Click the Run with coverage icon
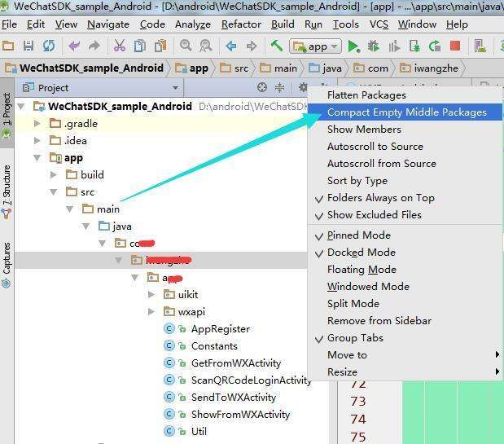The image size is (504, 444). click(394, 46)
